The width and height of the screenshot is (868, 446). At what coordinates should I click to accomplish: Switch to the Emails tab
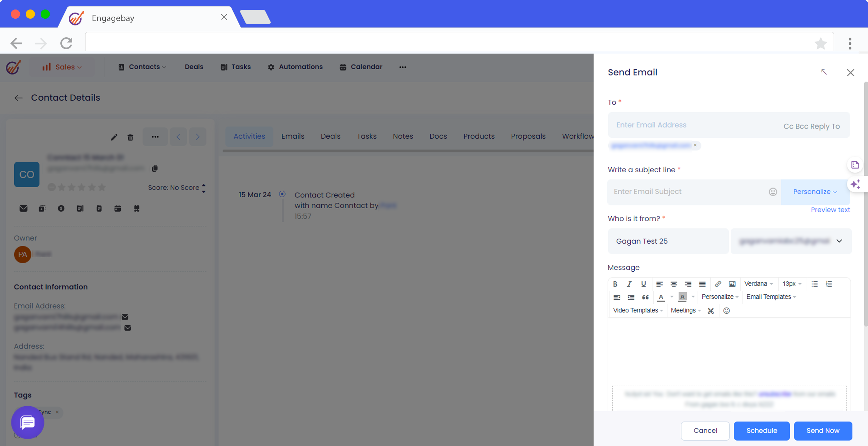pyautogui.click(x=293, y=136)
